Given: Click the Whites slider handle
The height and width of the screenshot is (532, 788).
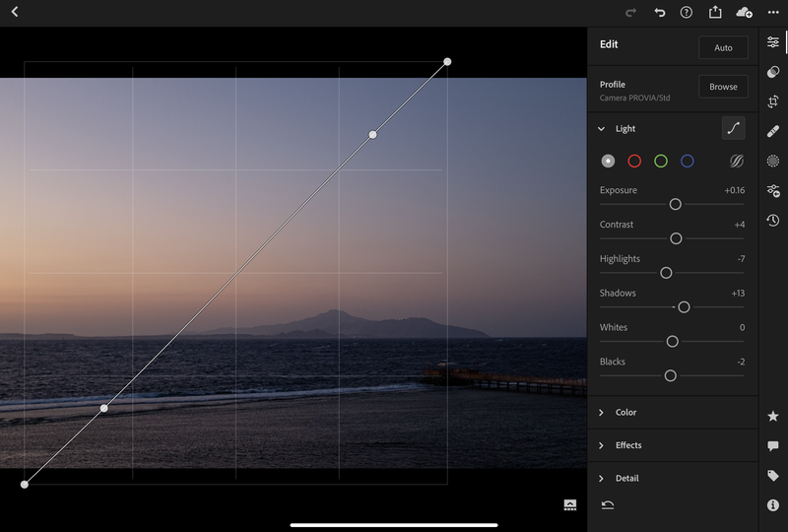Looking at the screenshot, I should 673,342.
